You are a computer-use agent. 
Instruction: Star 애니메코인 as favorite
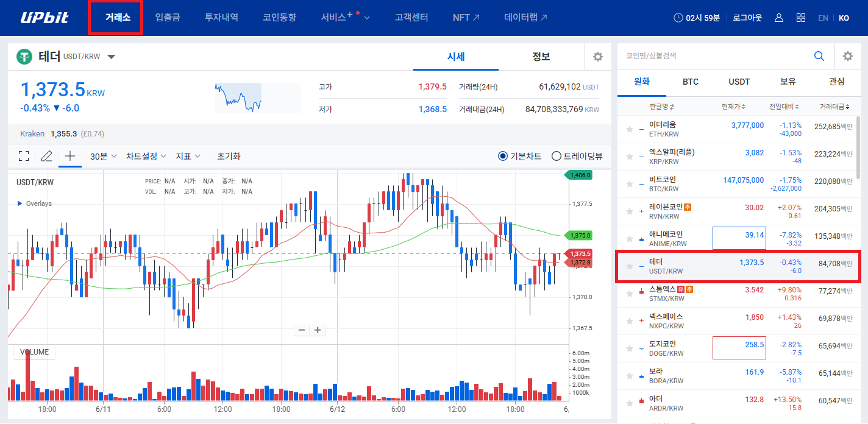(630, 239)
